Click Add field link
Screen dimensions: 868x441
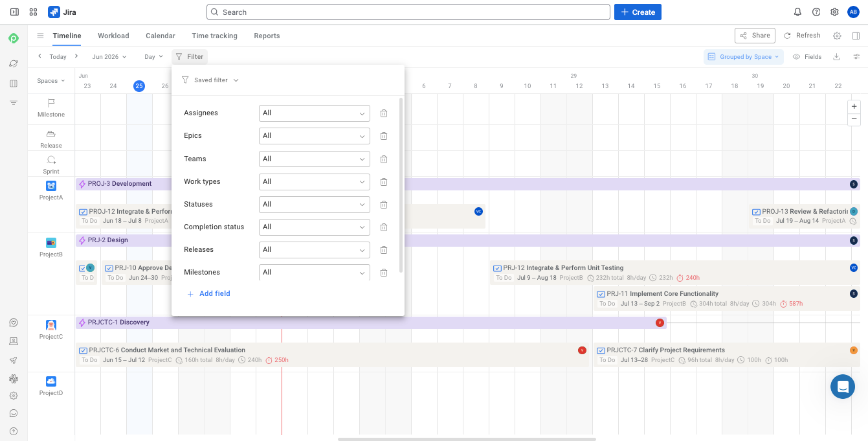[208, 294]
